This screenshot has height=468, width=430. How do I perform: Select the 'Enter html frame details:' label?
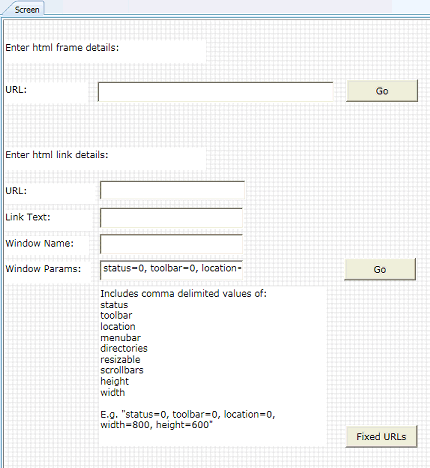[62, 48]
